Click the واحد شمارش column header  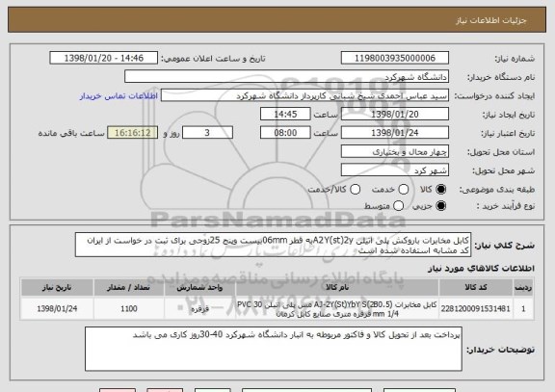[199, 287]
